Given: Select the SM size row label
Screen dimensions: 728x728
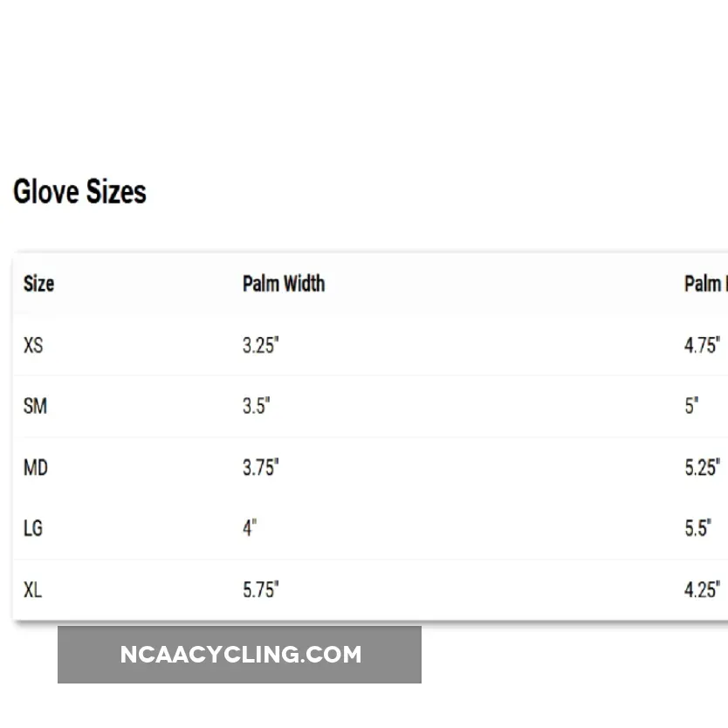Looking at the screenshot, I should click(35, 406).
